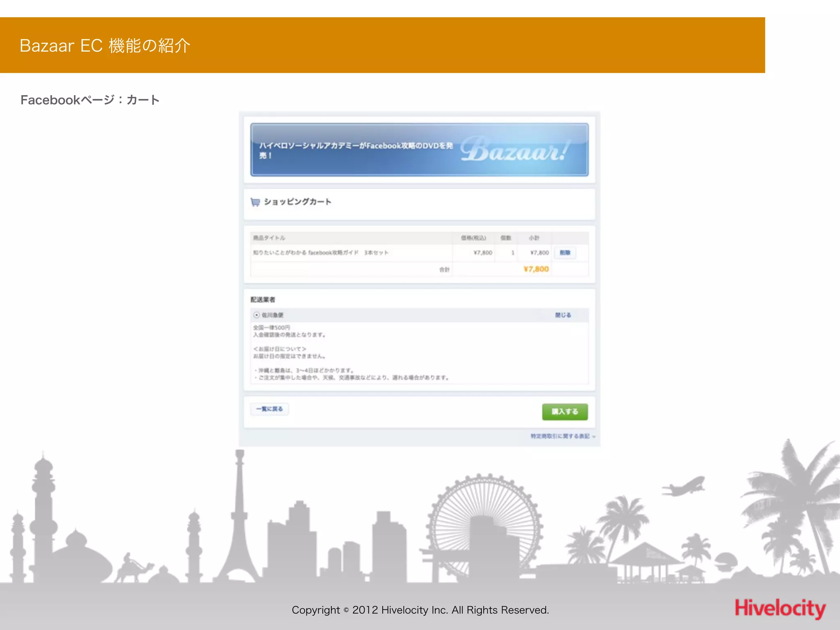The image size is (840, 630).
Task: Click the ショッピングカート heading
Action: click(x=297, y=202)
